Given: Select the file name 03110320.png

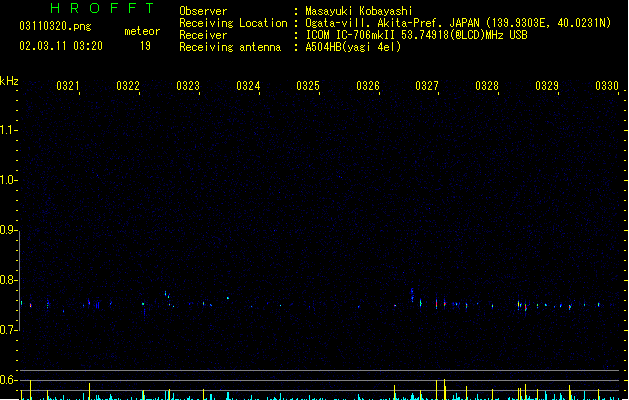Looking at the screenshot, I should click(x=55, y=26).
